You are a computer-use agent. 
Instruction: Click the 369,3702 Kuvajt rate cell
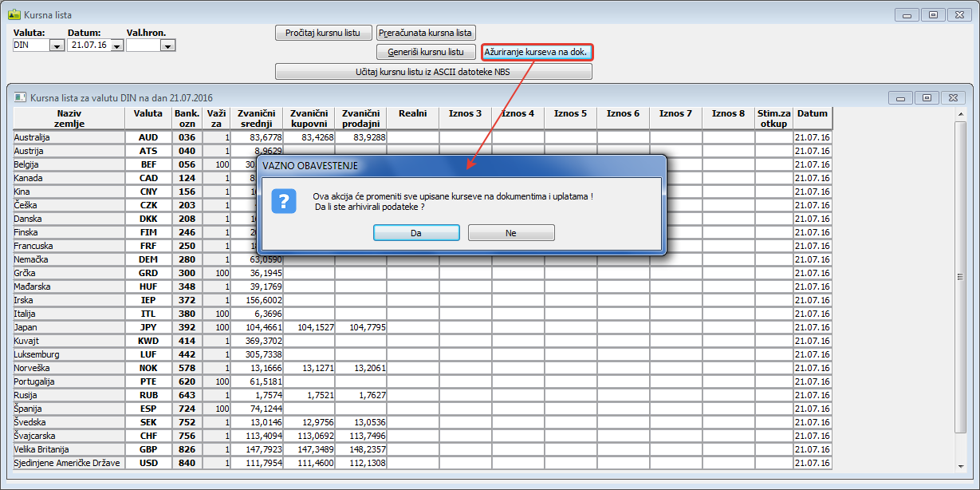click(256, 341)
